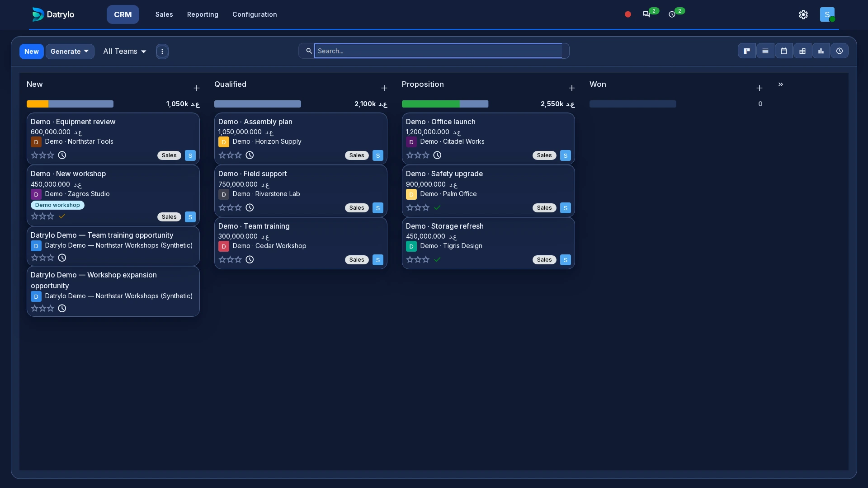Quick add lead in Won column
The image size is (868, 488).
click(759, 88)
